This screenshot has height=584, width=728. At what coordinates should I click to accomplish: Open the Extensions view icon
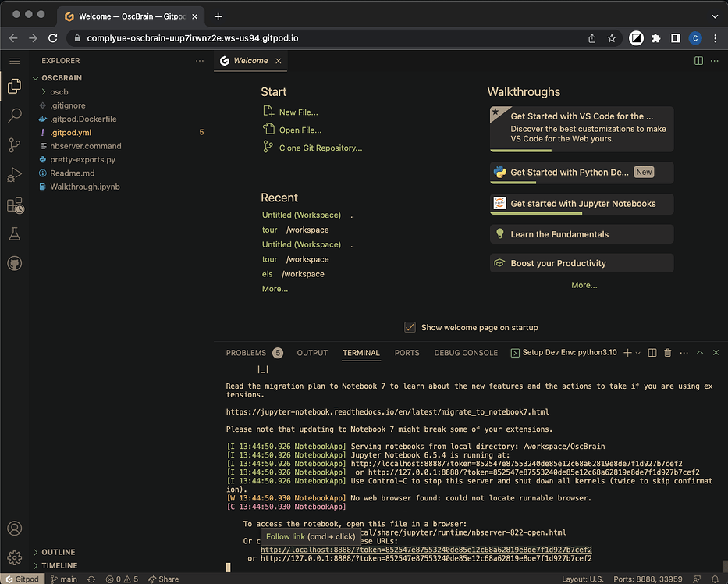point(14,205)
